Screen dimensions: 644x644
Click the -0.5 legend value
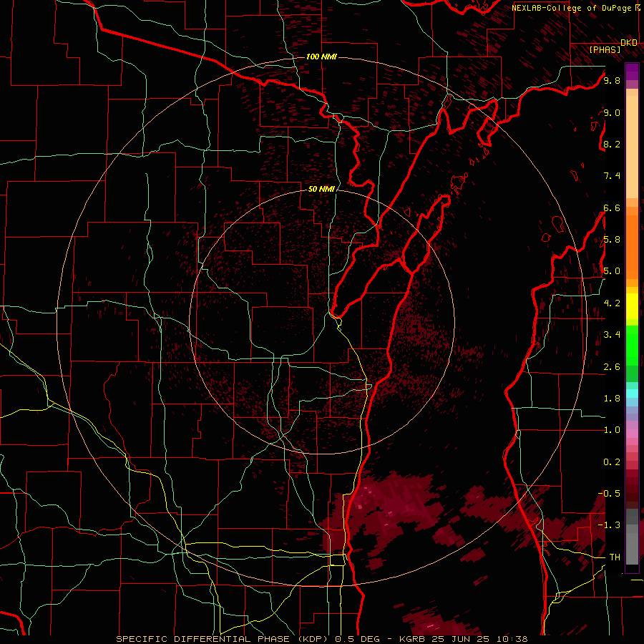(609, 493)
